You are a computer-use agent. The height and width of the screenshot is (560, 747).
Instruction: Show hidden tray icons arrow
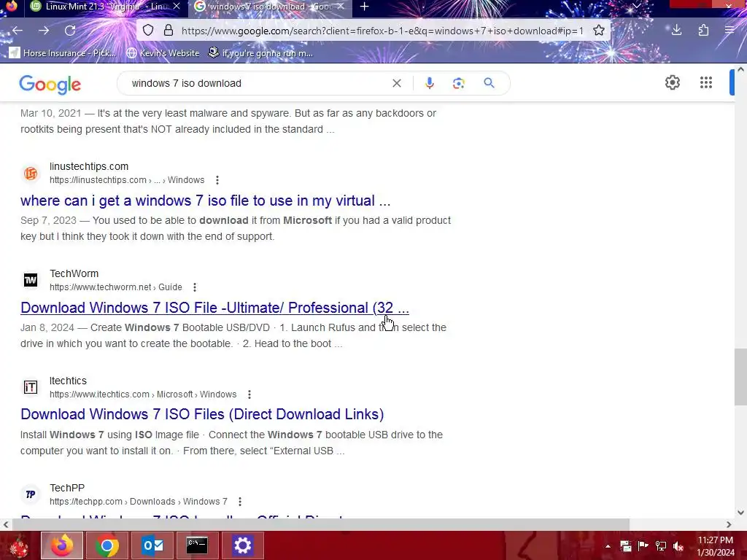click(608, 545)
